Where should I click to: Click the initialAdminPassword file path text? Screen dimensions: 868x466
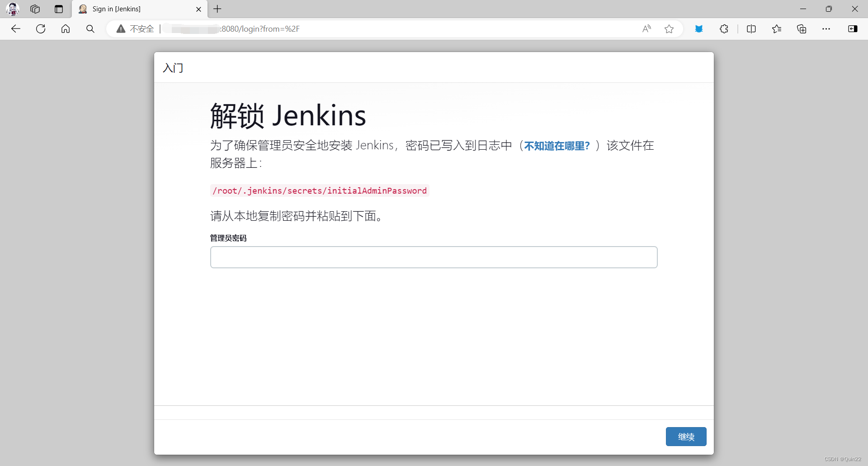click(320, 190)
